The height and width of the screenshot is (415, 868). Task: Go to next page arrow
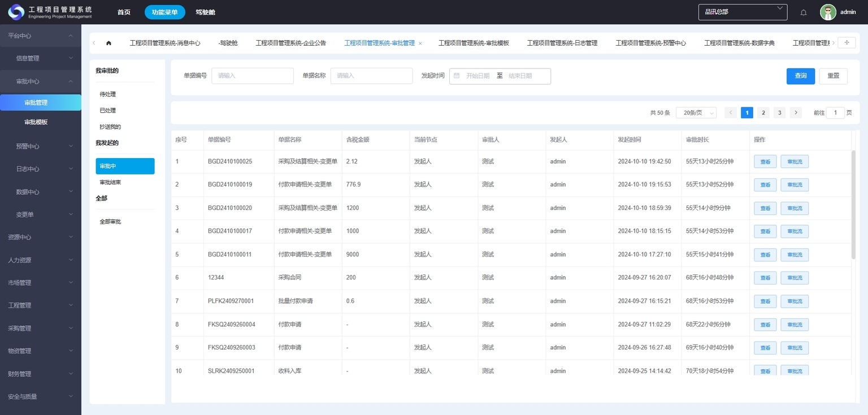tap(796, 113)
